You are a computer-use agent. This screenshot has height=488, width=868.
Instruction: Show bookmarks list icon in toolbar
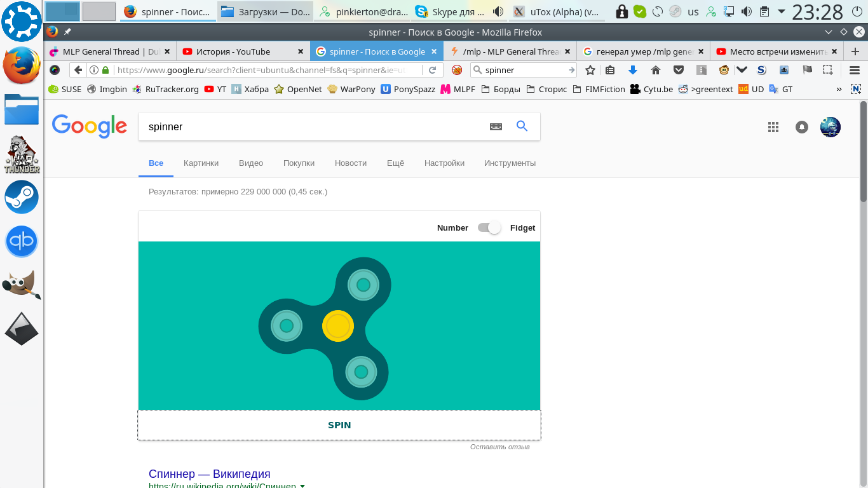point(610,70)
